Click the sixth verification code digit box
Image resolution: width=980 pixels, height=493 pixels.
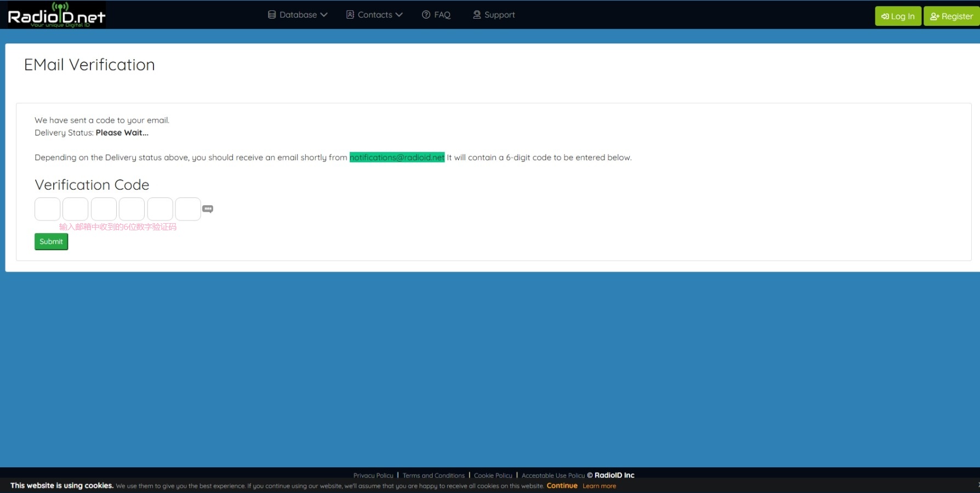[x=188, y=209]
